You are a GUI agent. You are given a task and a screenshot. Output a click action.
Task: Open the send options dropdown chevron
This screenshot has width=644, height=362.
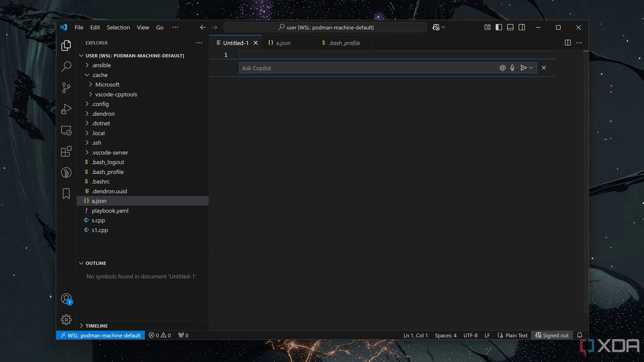coord(531,68)
